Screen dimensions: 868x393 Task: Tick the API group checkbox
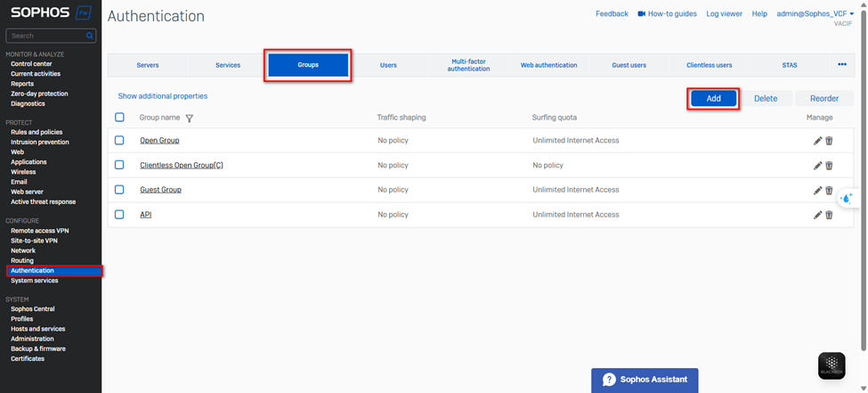click(120, 215)
